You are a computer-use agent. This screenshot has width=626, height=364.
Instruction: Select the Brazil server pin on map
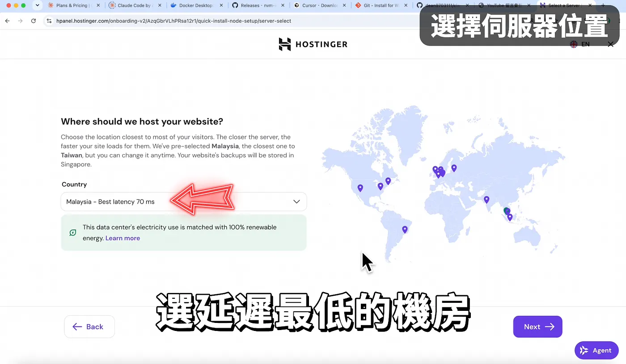point(405,230)
